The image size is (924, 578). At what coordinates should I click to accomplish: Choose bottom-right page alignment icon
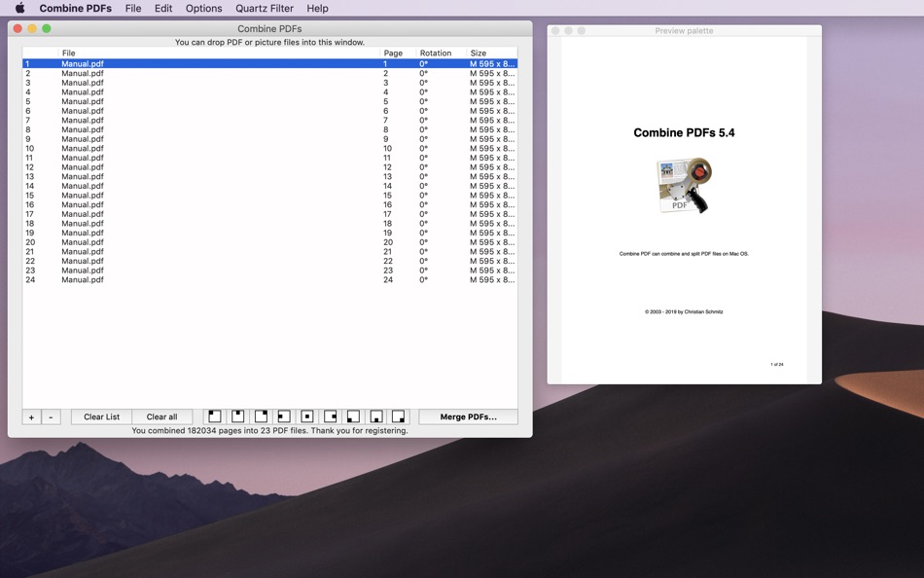point(399,416)
